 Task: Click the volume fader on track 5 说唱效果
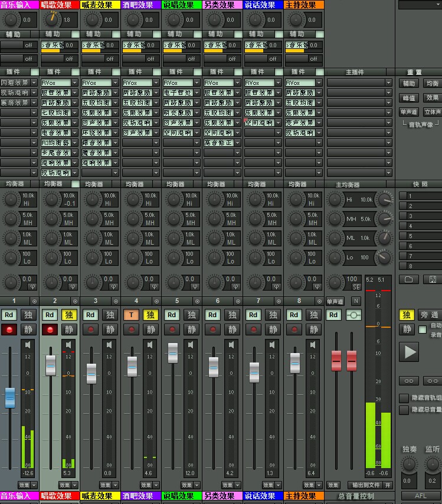(173, 353)
